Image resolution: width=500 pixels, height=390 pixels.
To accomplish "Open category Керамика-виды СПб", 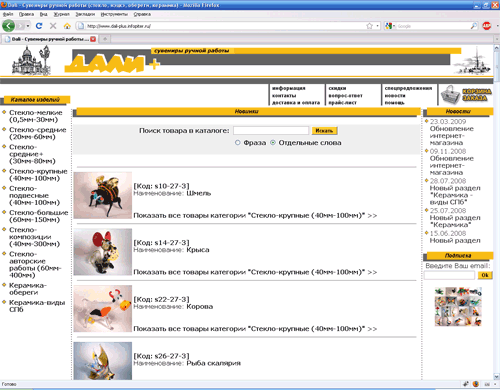I will click(37, 306).
